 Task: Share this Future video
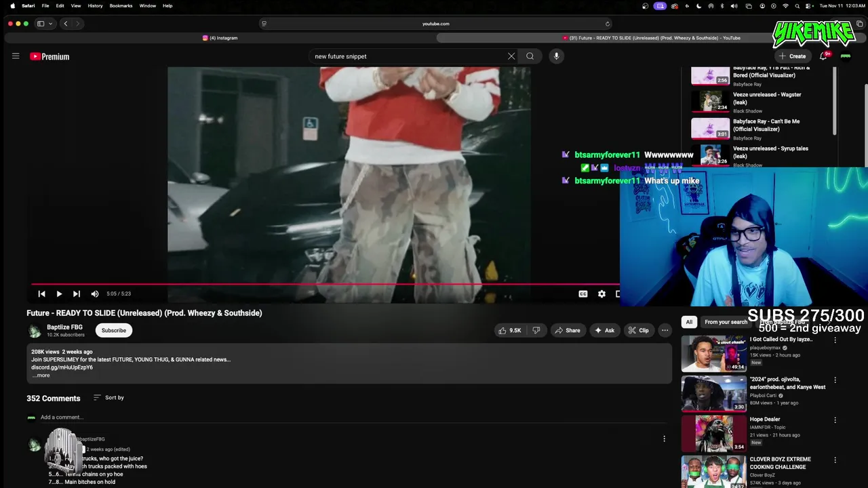point(568,330)
